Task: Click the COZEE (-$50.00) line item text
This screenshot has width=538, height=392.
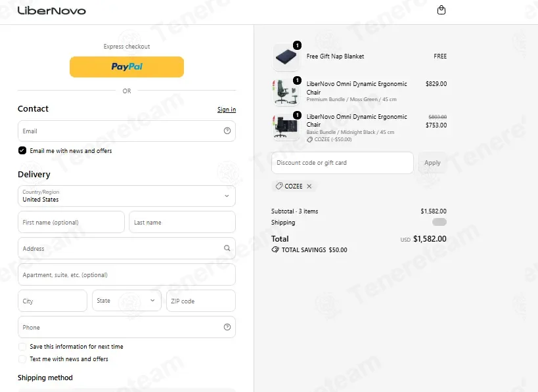Action: pyautogui.click(x=333, y=140)
